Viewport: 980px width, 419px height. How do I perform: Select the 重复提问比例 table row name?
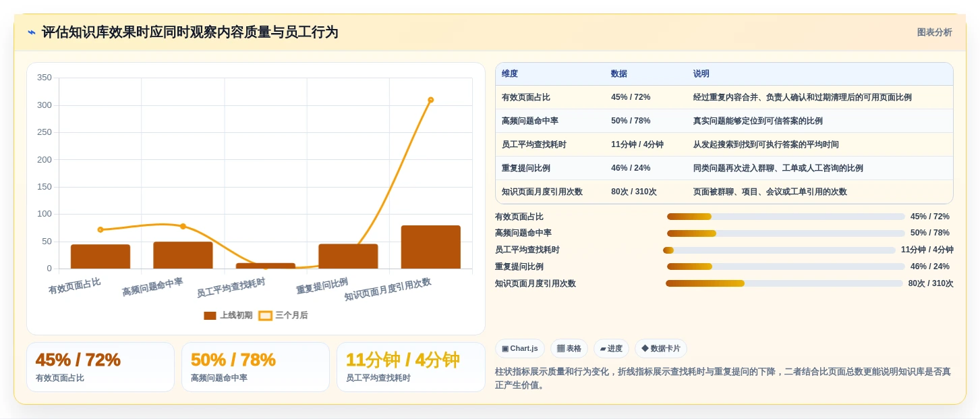(x=526, y=168)
